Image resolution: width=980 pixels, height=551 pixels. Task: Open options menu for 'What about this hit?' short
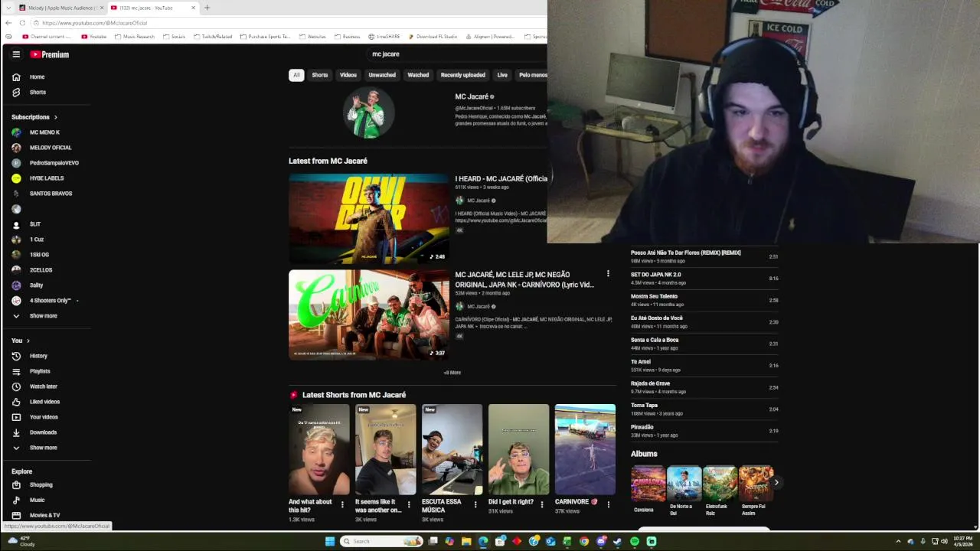(342, 505)
